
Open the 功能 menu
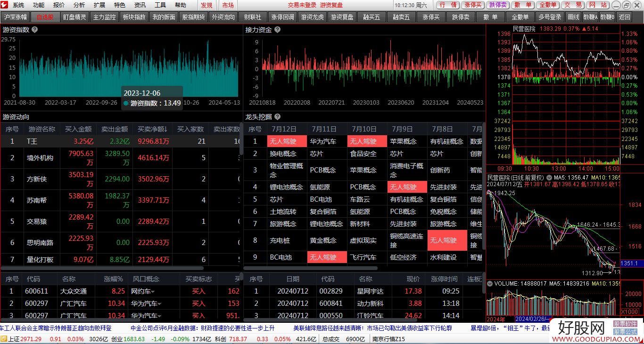(39, 5)
